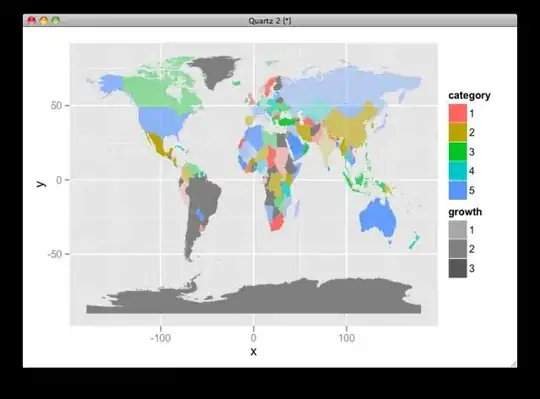The image size is (540, 399).
Task: Select category 5 blue legend swatch
Action: [458, 190]
